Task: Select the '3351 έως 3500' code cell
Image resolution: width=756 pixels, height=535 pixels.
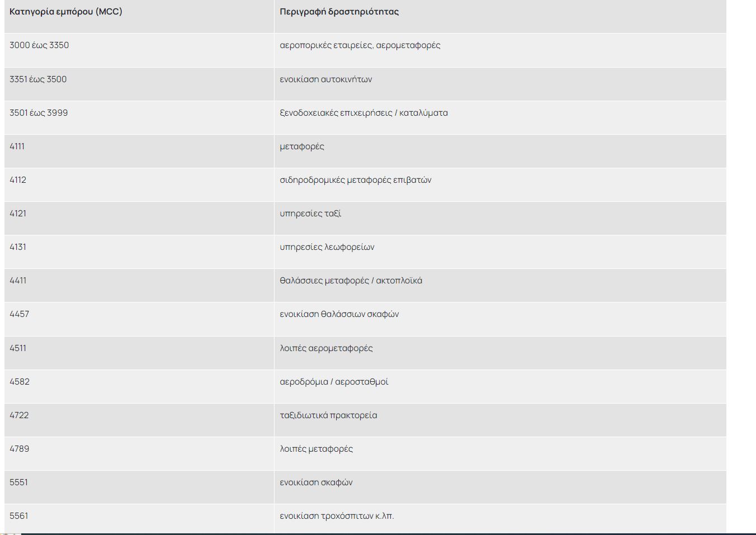Action: click(x=38, y=79)
